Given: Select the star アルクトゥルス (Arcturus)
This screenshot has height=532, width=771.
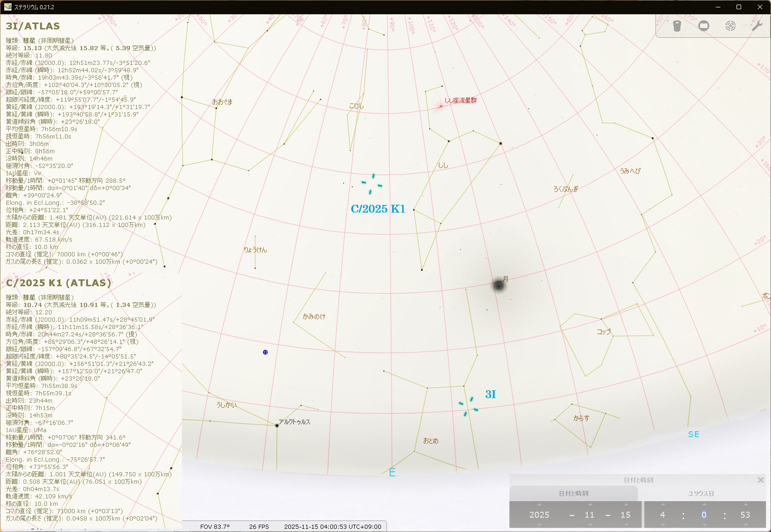Looking at the screenshot, I should [277, 426].
